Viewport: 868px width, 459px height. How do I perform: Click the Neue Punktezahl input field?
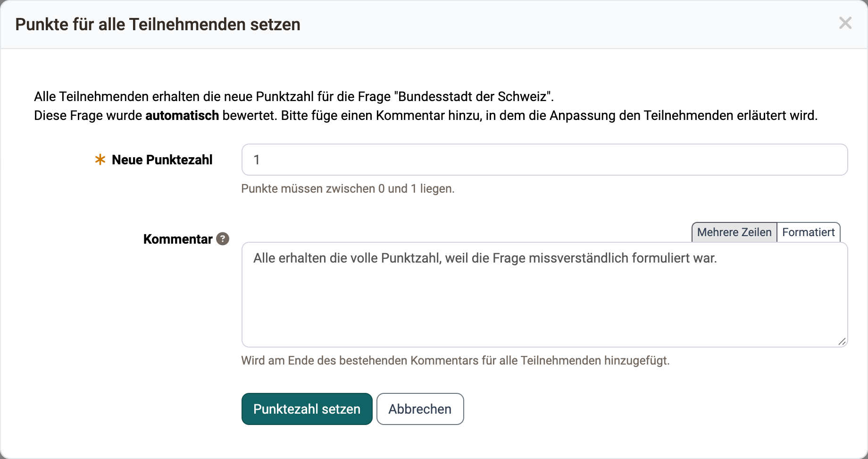[544, 160]
